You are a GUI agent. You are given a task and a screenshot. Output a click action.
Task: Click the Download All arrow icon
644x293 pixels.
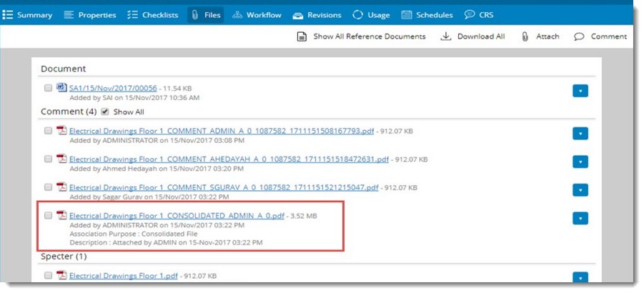click(445, 36)
